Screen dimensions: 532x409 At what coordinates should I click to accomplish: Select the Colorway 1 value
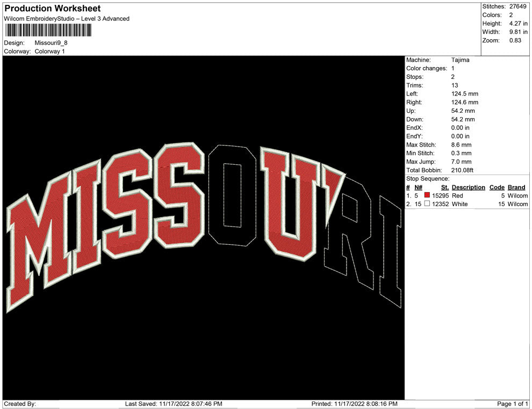(x=49, y=52)
